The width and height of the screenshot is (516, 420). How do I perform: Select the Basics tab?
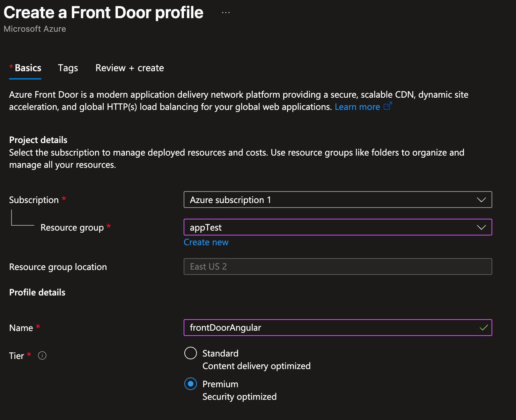(x=28, y=68)
